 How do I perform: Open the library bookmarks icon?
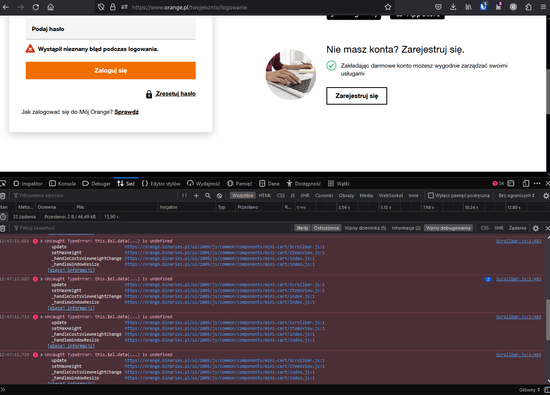(x=468, y=7)
